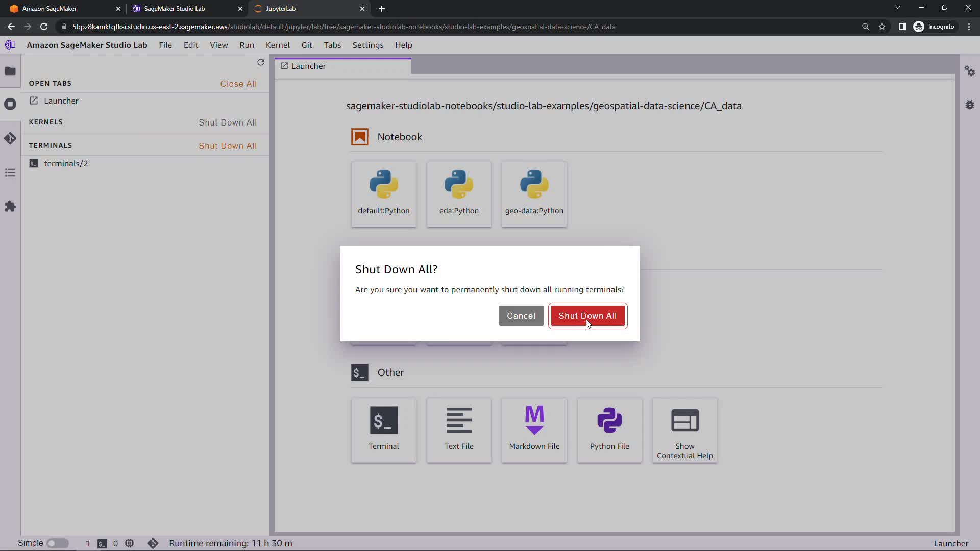Open the extension manager puzzle icon
This screenshot has height=551, width=980.
[10, 206]
